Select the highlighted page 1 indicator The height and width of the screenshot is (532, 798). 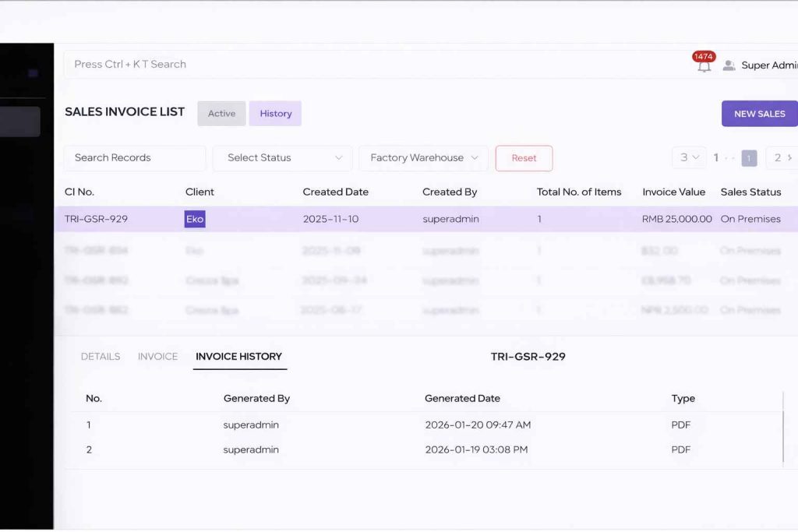click(x=749, y=157)
